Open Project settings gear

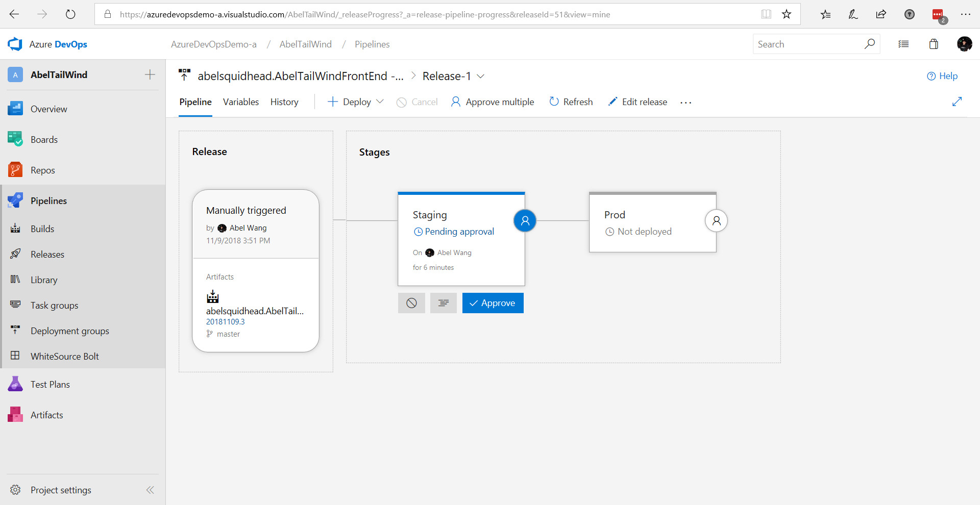[x=15, y=490]
